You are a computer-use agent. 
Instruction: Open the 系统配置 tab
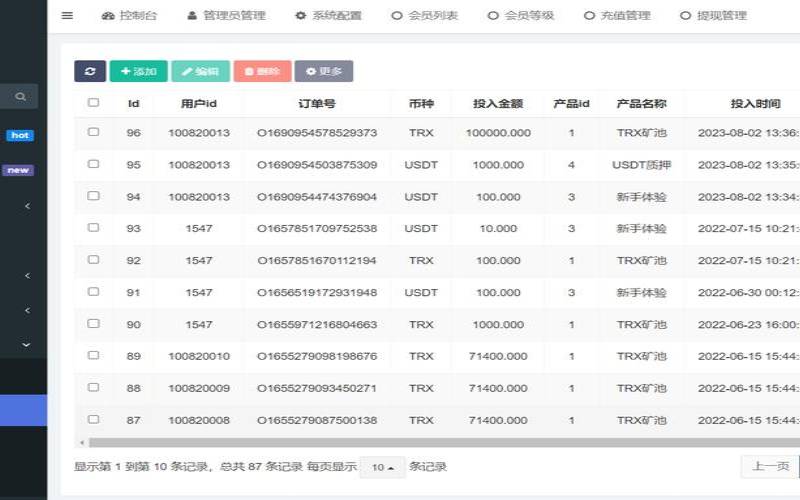329,15
